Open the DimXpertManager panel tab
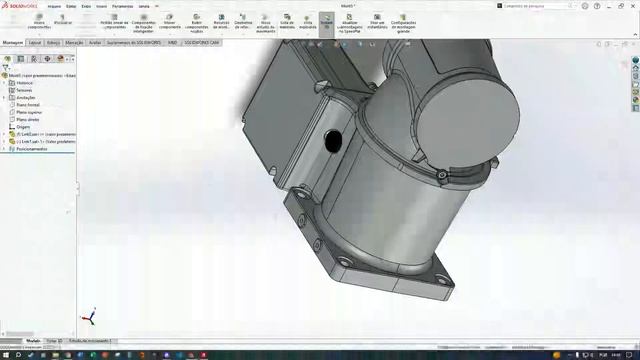This screenshot has height=360, width=640. point(47,59)
